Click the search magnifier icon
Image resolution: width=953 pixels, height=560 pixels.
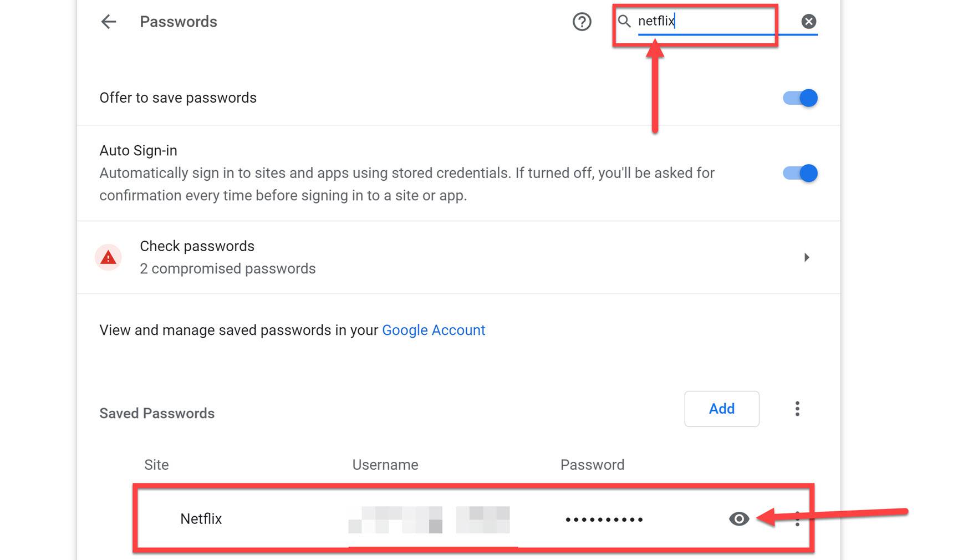(624, 21)
